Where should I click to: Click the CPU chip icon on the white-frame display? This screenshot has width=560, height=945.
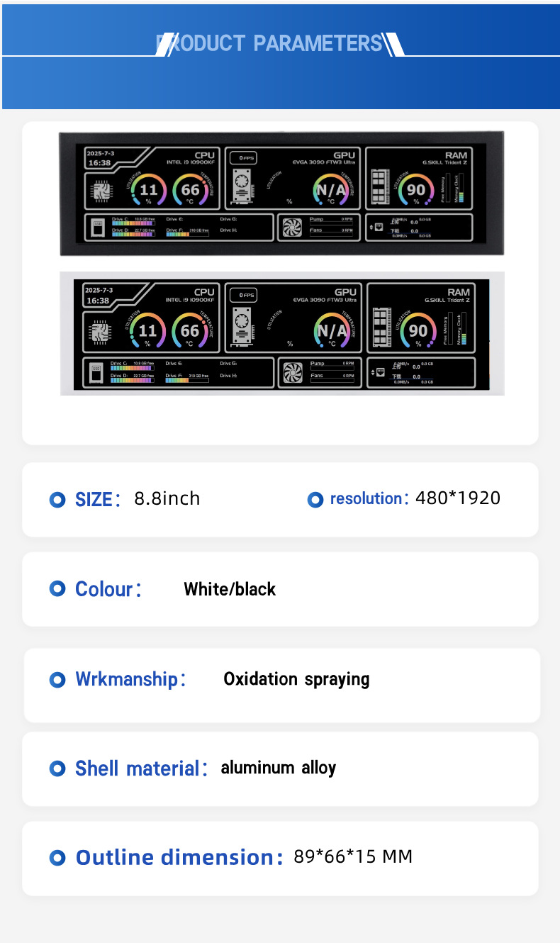tap(99, 331)
